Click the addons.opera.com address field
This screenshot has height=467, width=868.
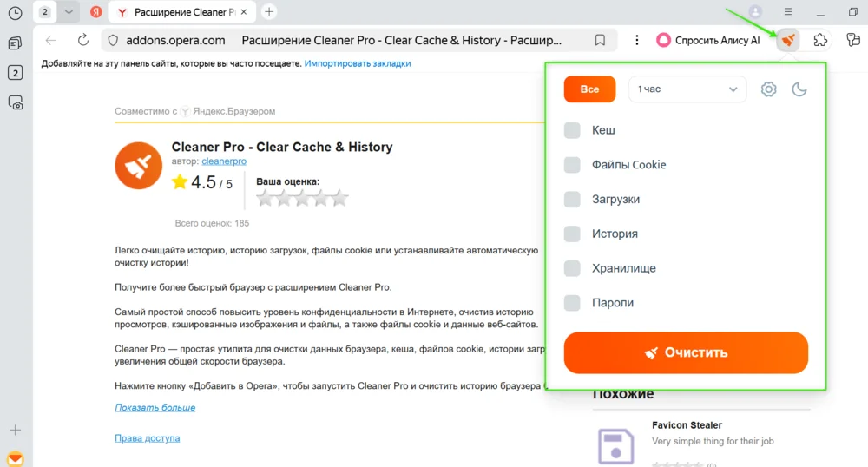pos(175,41)
